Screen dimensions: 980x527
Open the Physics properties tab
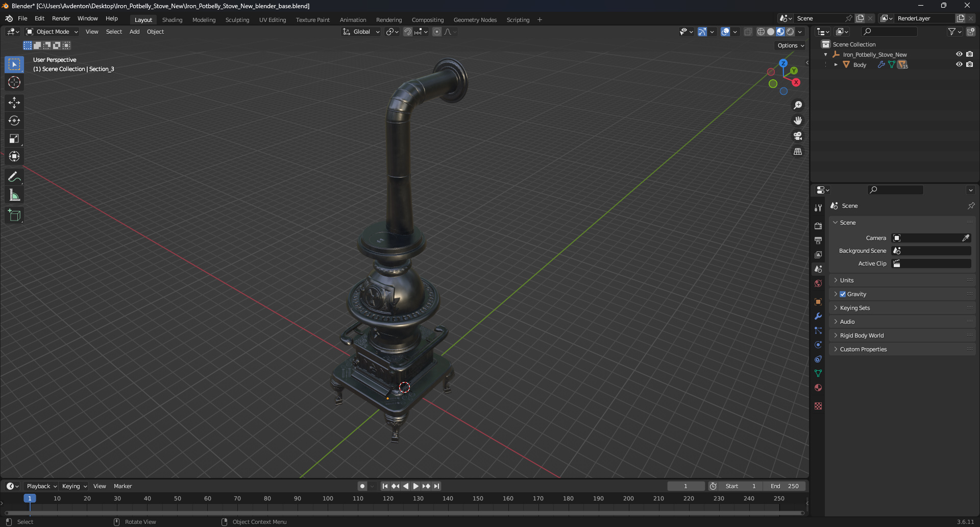[818, 345]
